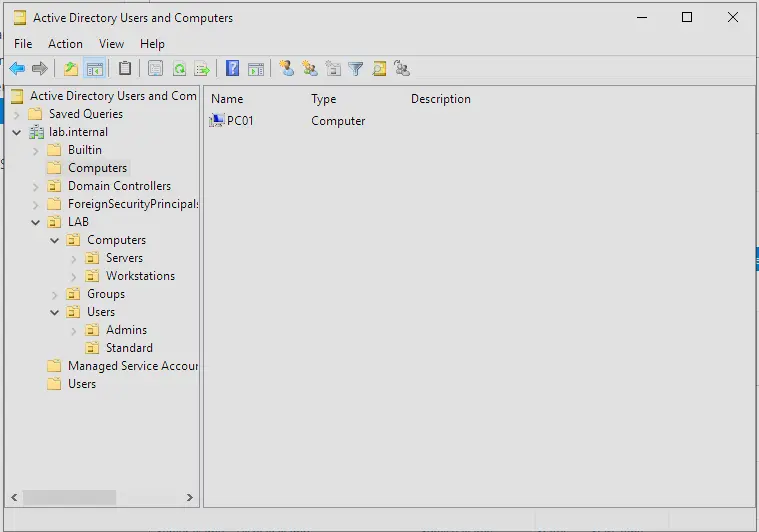This screenshot has height=532, width=759.
Task: Open the filter options funnel icon
Action: pos(356,69)
